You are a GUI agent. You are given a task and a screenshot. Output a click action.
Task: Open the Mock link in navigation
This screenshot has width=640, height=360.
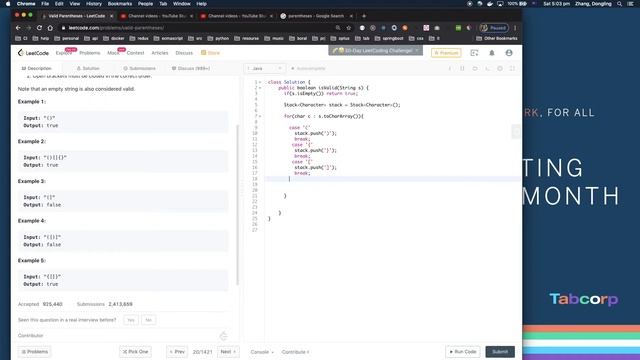(113, 53)
